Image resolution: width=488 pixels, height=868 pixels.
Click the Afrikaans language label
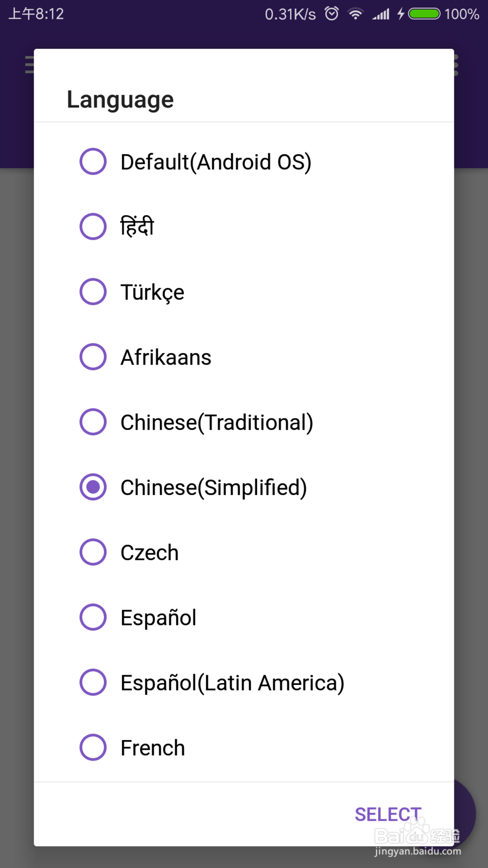(166, 357)
